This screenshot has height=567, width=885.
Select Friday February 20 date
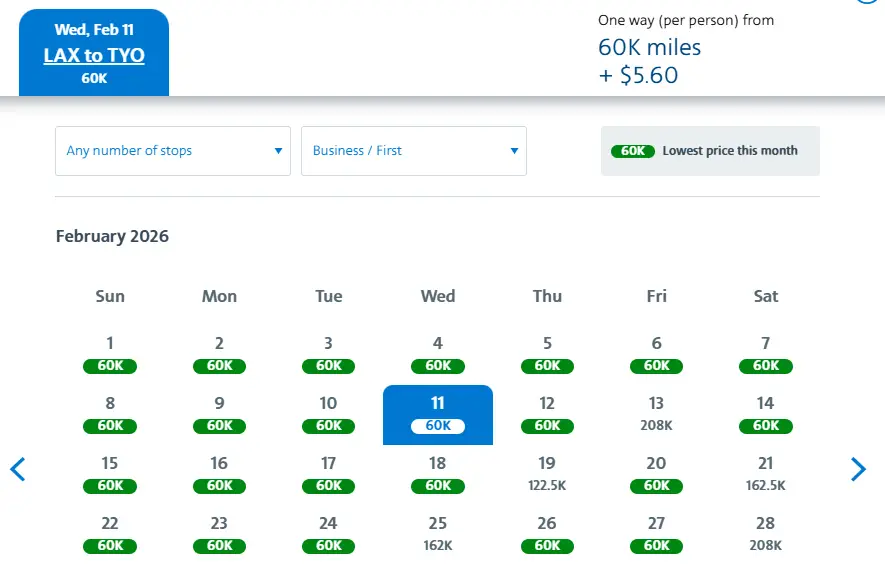coord(656,474)
